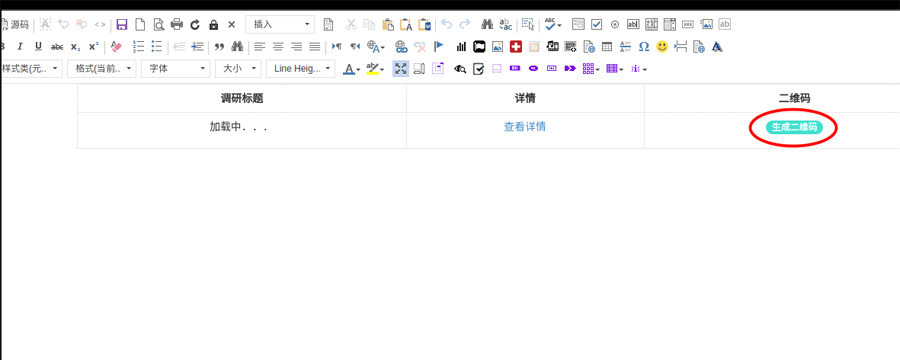Viewport: 900px width, 360px height.
Task: Click the red cross plus icon
Action: pos(516,47)
